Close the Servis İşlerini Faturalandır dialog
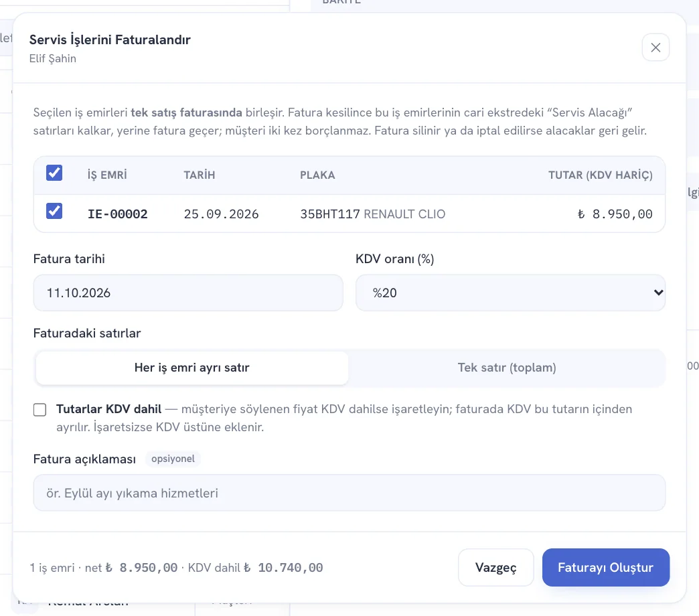This screenshot has height=616, width=699. tap(655, 48)
